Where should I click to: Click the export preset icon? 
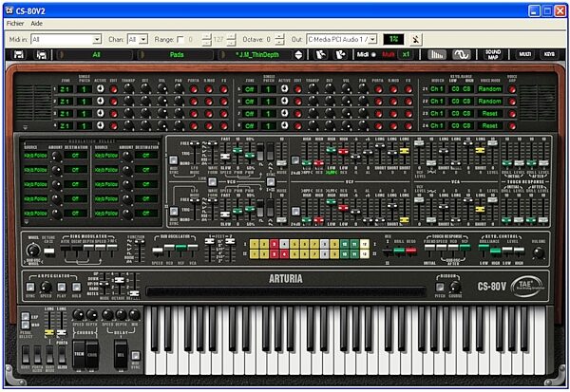(x=340, y=55)
